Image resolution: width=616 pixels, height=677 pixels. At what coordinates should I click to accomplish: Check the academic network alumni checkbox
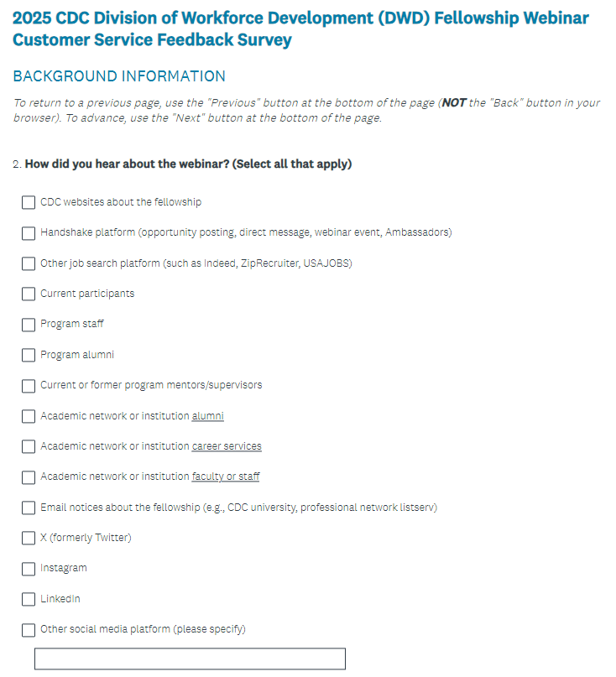pyautogui.click(x=29, y=416)
